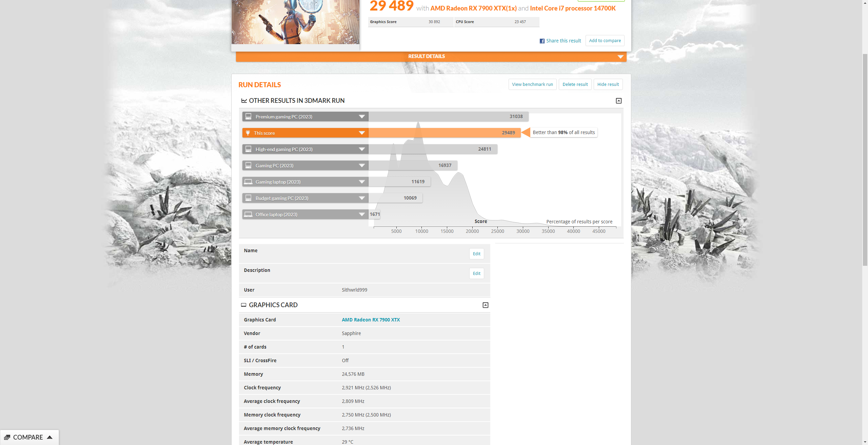
Task: Click the 1671 Office laptop bar value
Action: [x=375, y=215]
